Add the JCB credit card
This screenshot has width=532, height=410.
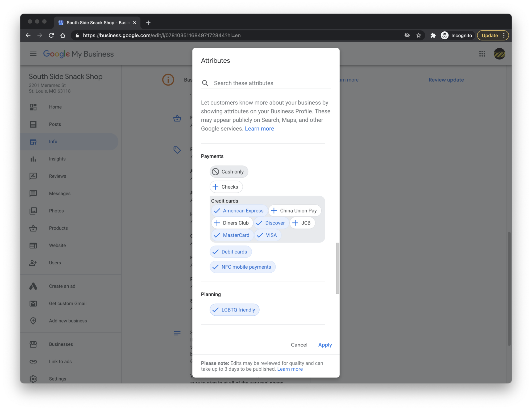(x=302, y=223)
